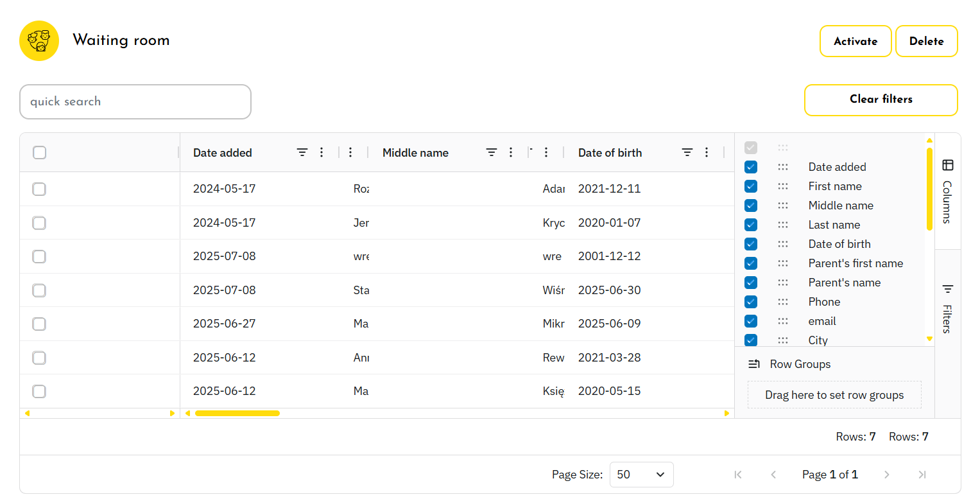
Task: Uncheck the Phone column visibility checkbox
Action: click(751, 302)
